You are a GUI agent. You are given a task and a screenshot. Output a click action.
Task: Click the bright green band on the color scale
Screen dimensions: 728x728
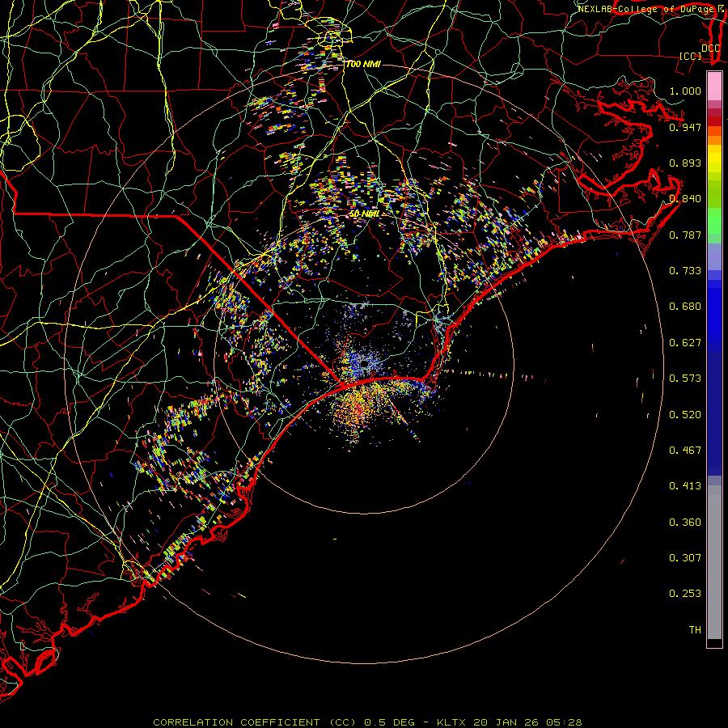pos(714,221)
